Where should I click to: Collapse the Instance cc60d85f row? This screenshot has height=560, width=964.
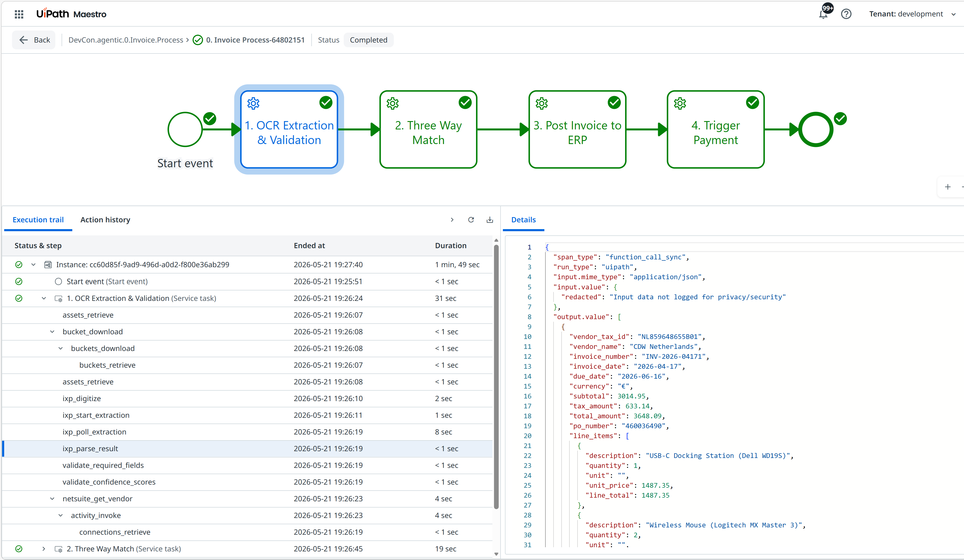(33, 265)
